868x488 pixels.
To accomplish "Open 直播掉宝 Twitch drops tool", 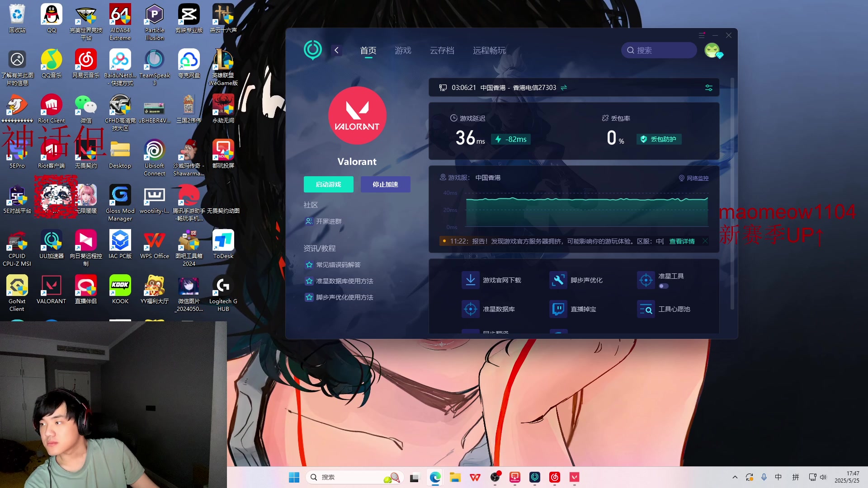I will point(573,309).
